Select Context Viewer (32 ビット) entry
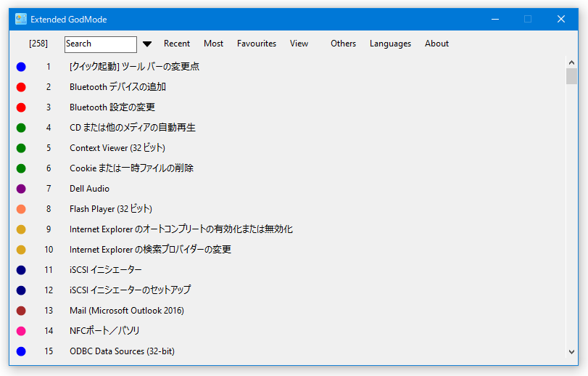Viewport: 588px width, 376px height. pyautogui.click(x=117, y=148)
